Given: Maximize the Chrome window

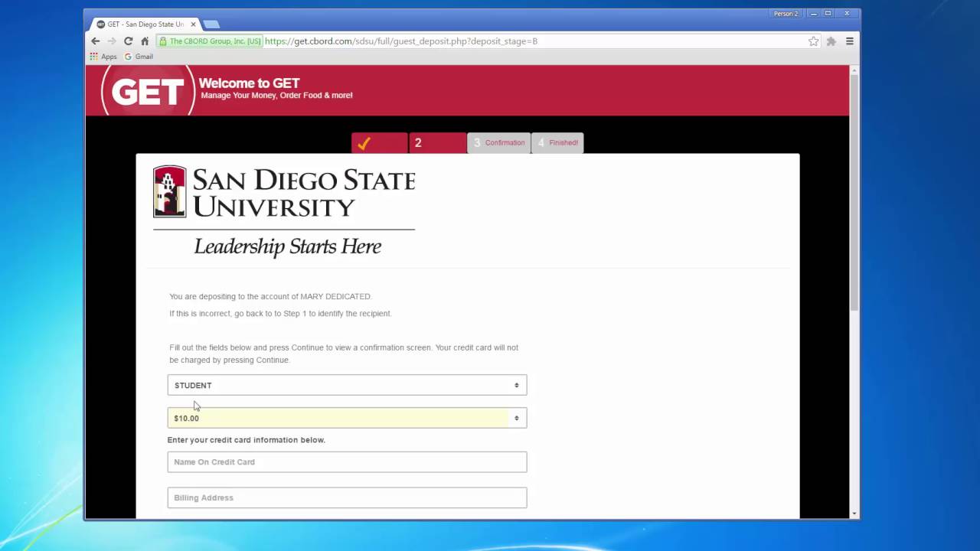Looking at the screenshot, I should (828, 14).
